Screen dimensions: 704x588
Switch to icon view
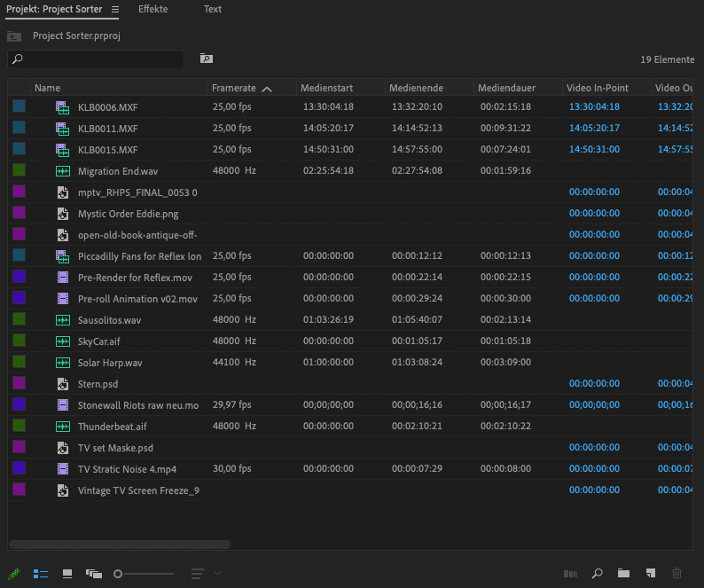pos(67,574)
